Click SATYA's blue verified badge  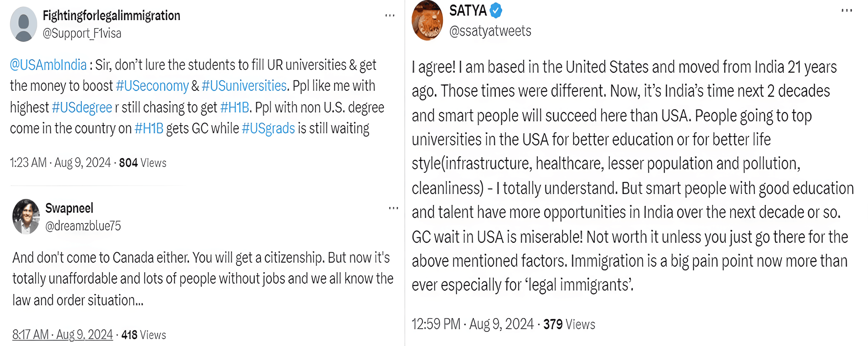tap(496, 10)
